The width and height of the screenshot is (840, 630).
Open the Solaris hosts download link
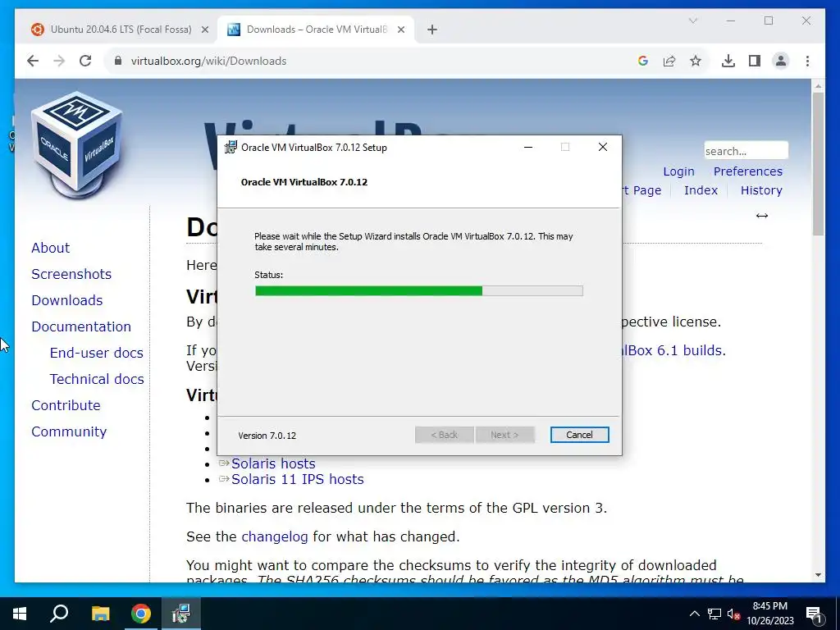pyautogui.click(x=273, y=463)
